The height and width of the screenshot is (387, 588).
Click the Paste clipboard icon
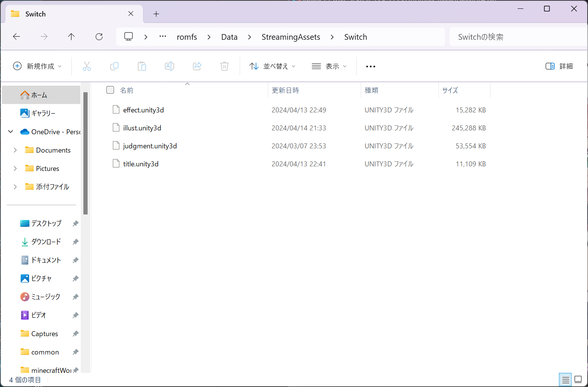pyautogui.click(x=142, y=66)
